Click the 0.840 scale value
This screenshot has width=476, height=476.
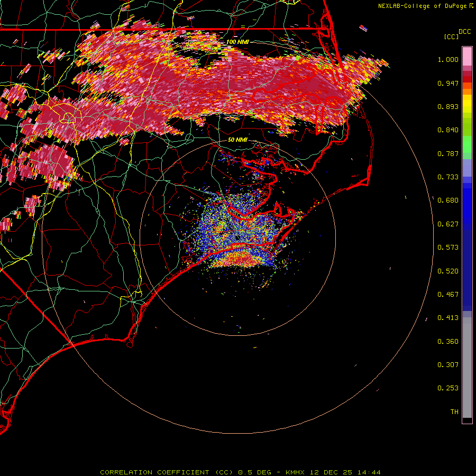point(448,130)
